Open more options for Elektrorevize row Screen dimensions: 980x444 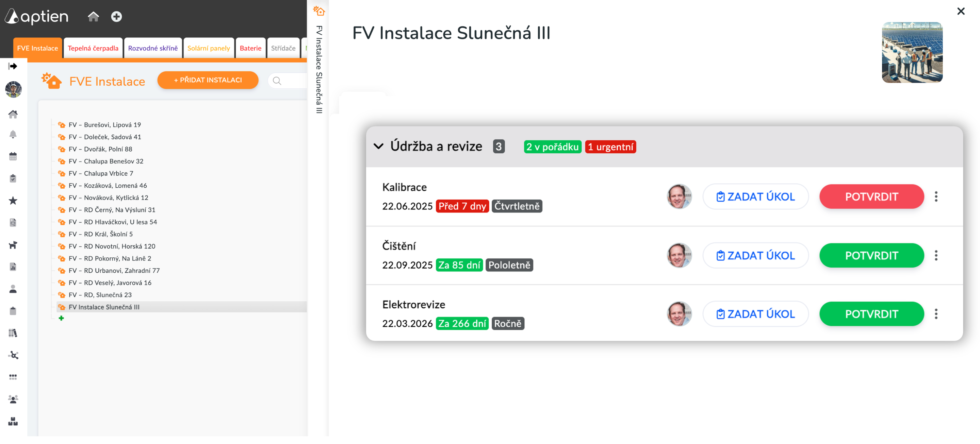pos(936,314)
